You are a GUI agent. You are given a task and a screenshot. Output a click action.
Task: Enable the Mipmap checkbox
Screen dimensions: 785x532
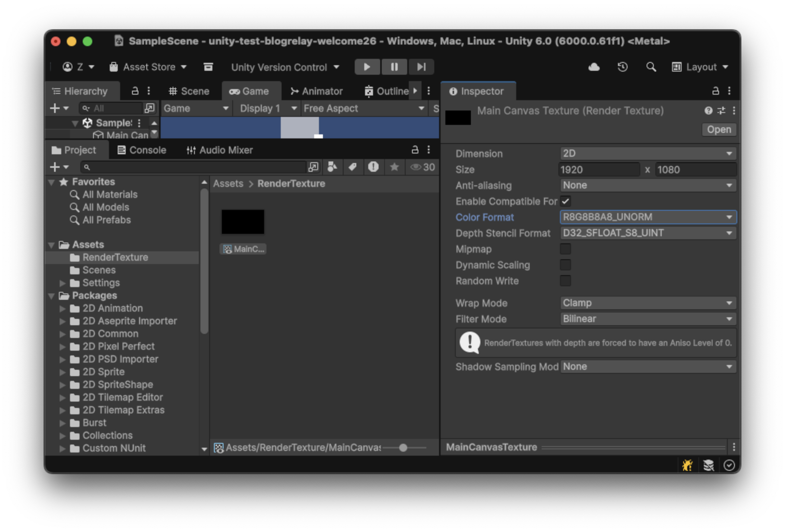tap(565, 249)
